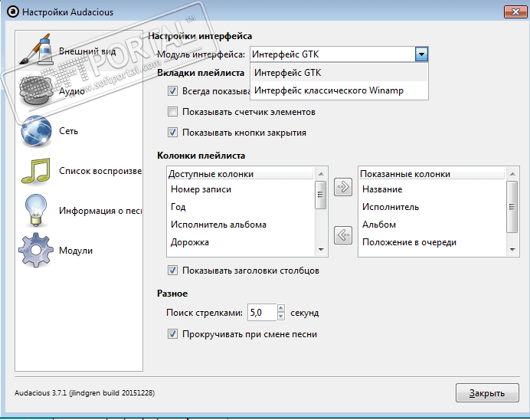Choose Интерфейс классического Winamp option

(339, 90)
